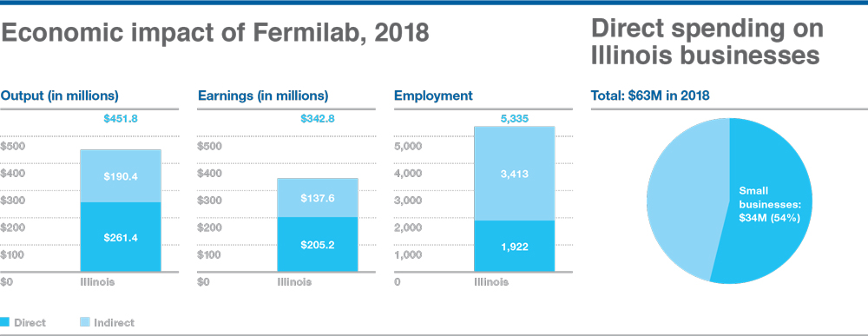Select the 3,413 indirect employment value
Viewport: 868px width, 336px height.
pyautogui.click(x=514, y=175)
